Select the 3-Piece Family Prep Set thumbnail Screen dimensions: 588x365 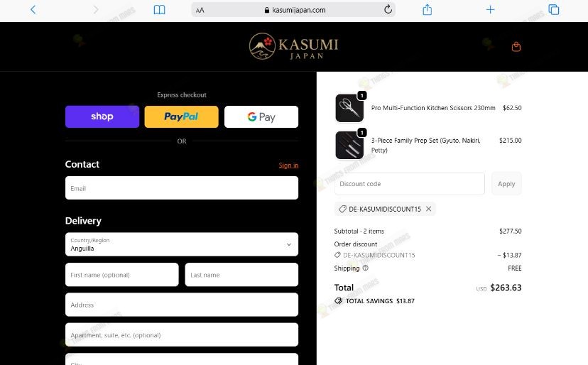point(349,145)
